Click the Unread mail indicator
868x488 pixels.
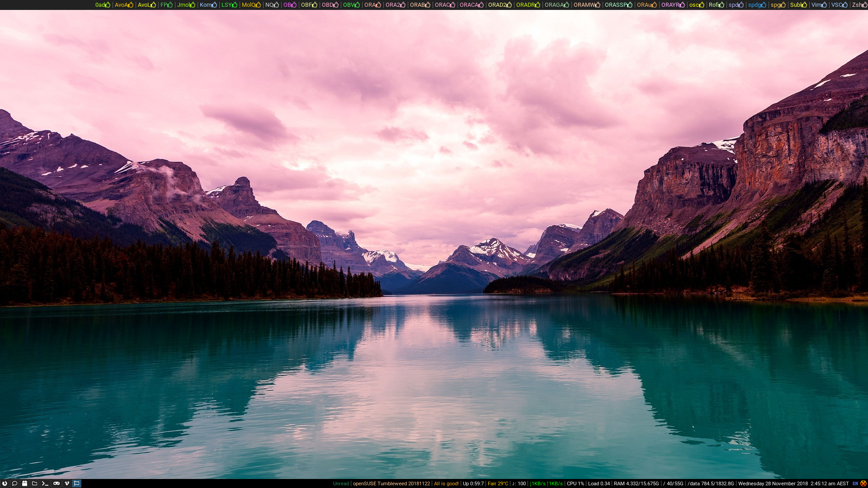pyautogui.click(x=341, y=483)
